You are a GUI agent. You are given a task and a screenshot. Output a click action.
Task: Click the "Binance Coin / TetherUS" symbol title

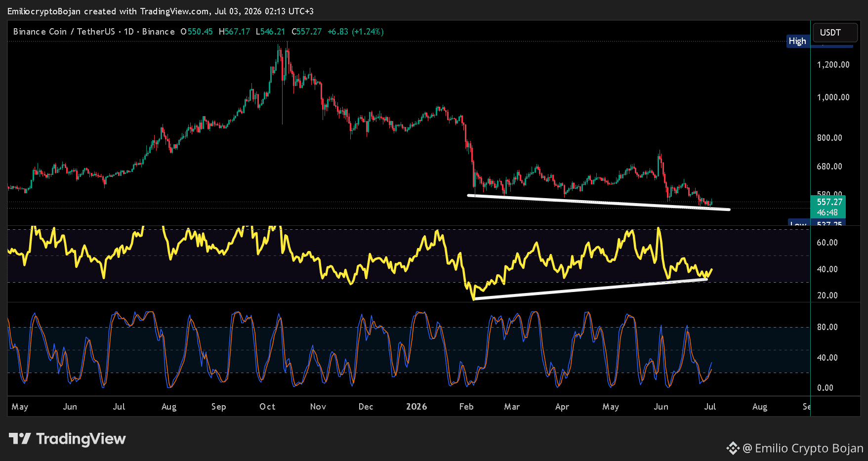(x=64, y=32)
